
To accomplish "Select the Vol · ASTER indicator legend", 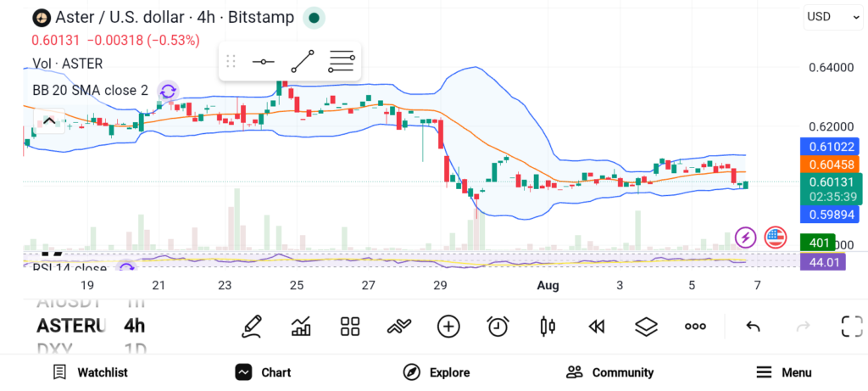I will pyautogui.click(x=68, y=64).
